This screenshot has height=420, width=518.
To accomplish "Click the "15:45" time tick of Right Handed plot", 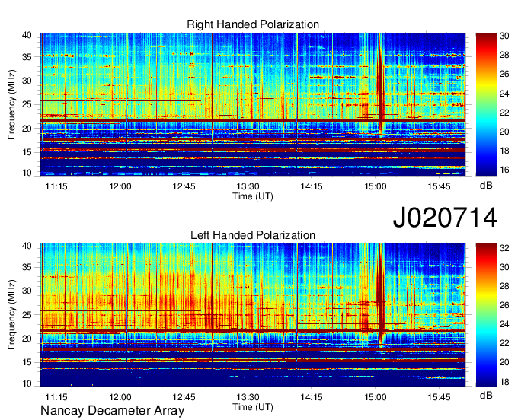I will (x=439, y=186).
